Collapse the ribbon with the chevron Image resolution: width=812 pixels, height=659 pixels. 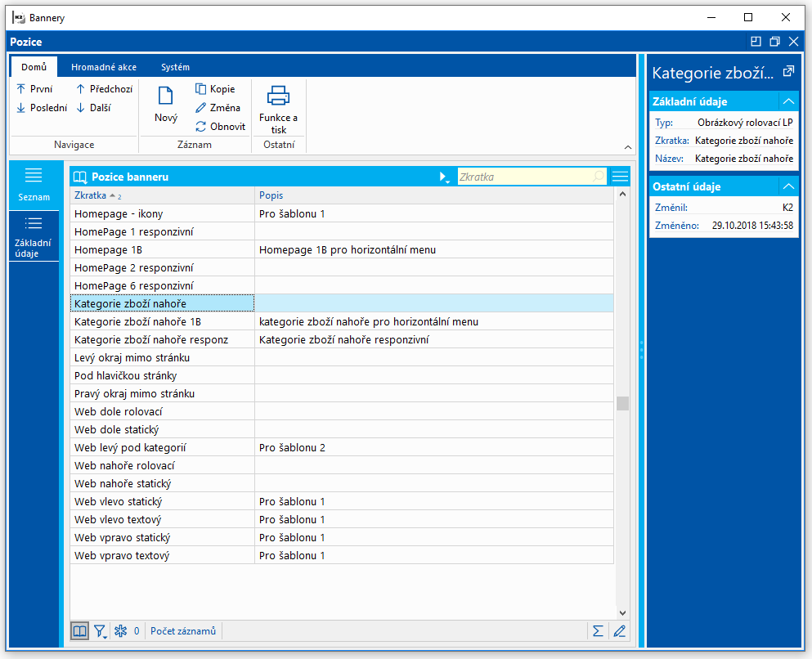click(628, 147)
